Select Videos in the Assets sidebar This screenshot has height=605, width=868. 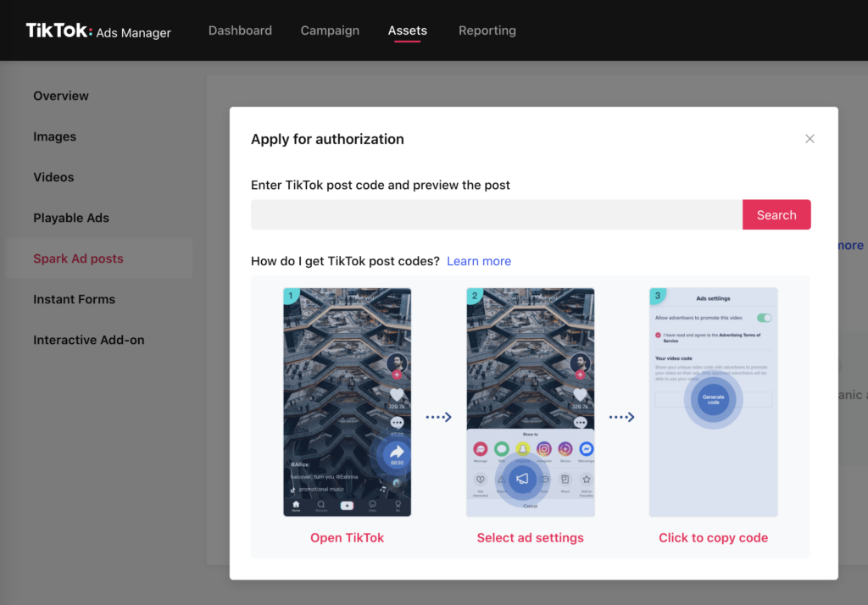click(x=53, y=176)
